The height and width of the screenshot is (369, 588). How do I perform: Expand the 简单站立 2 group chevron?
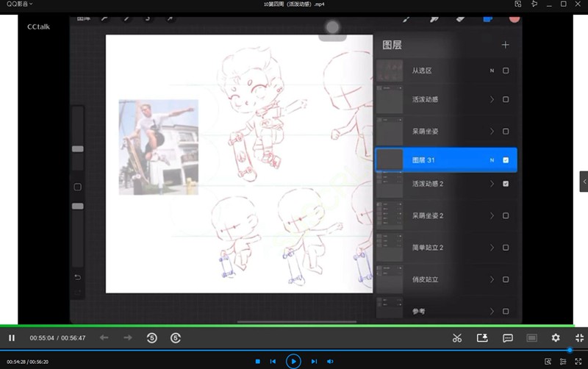coord(492,248)
